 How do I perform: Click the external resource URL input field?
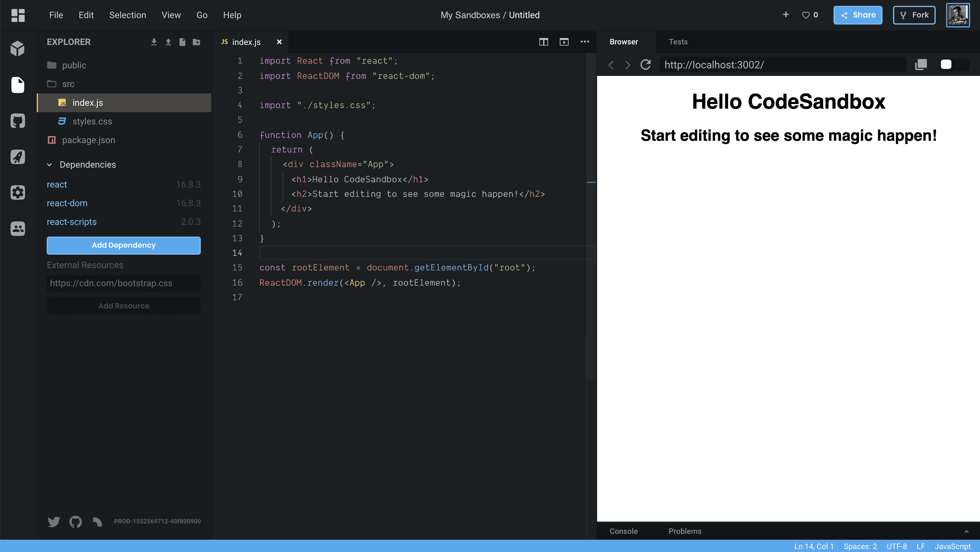click(x=123, y=283)
